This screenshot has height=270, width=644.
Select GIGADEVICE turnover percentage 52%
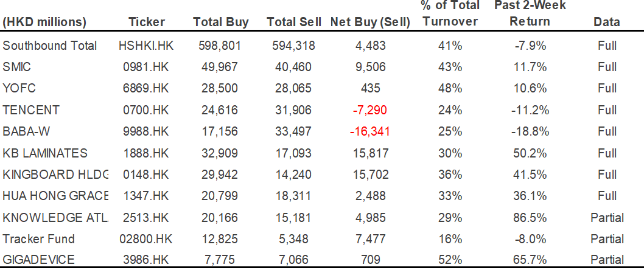coord(450,260)
